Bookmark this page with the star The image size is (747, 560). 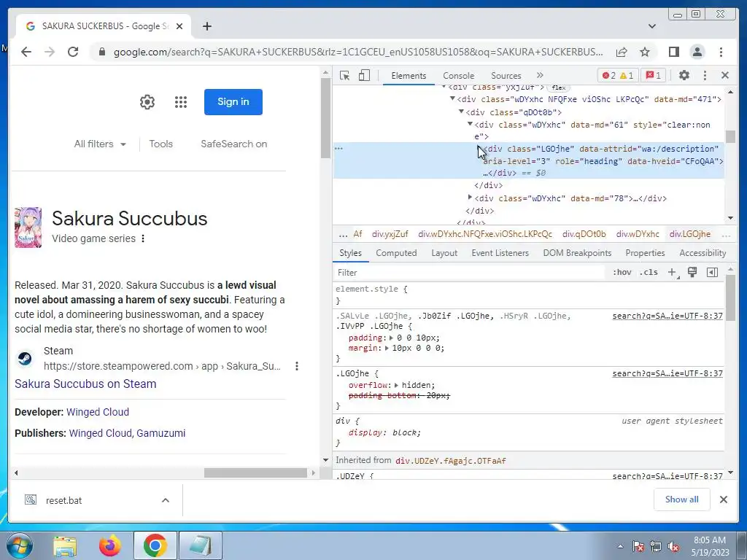tap(645, 52)
